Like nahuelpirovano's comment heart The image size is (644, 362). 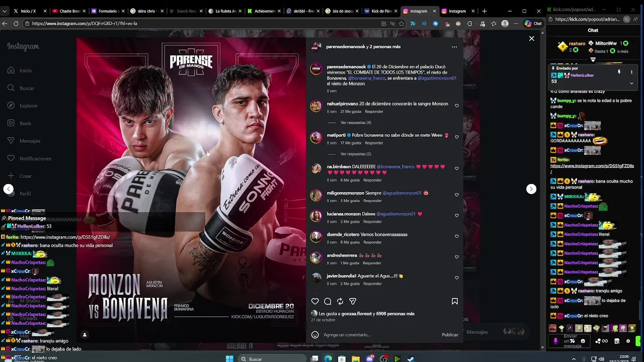tap(457, 106)
